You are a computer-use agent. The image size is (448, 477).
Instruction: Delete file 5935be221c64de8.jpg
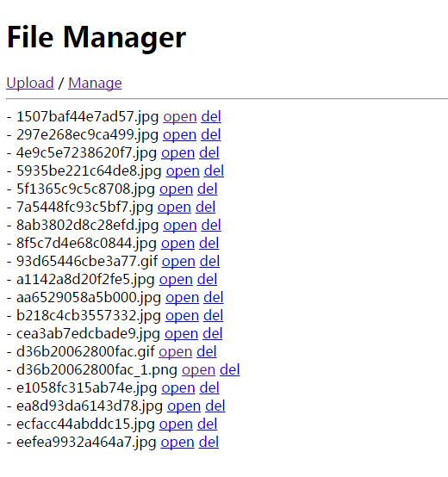tap(214, 171)
